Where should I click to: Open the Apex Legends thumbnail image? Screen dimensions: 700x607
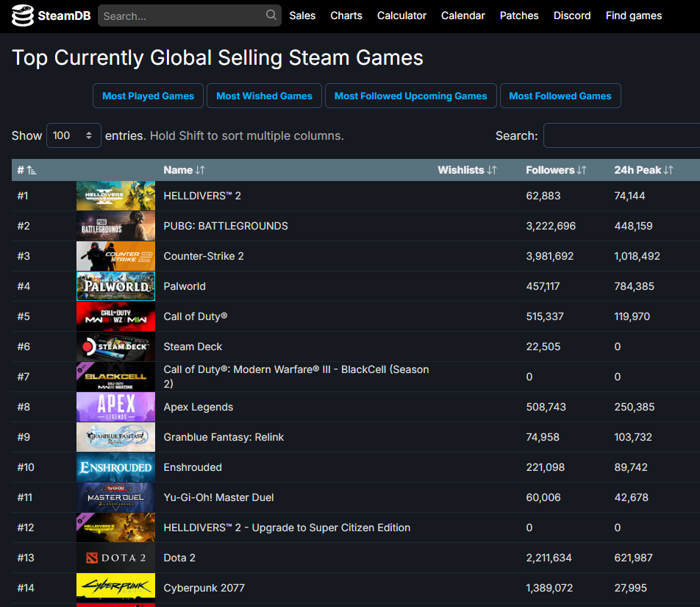coord(115,407)
